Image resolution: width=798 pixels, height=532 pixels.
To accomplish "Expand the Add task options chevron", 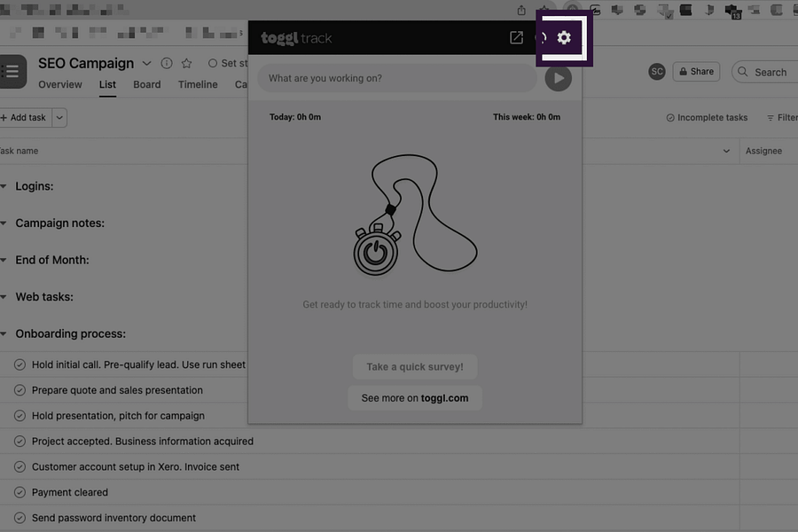I will (59, 117).
